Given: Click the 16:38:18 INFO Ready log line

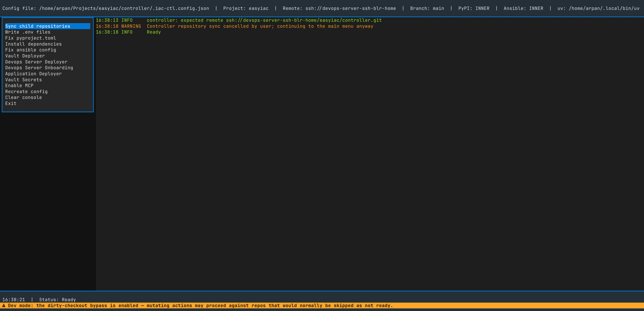Looking at the screenshot, I should click(128, 32).
